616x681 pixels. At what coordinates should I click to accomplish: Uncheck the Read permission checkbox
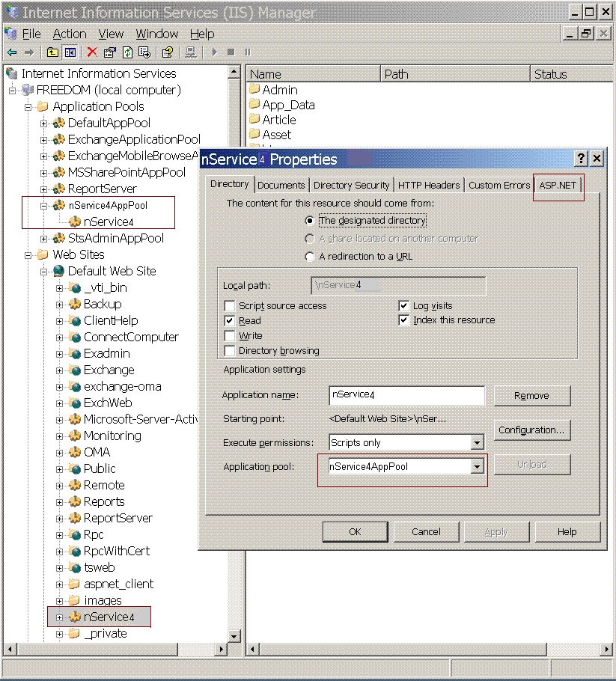229,320
